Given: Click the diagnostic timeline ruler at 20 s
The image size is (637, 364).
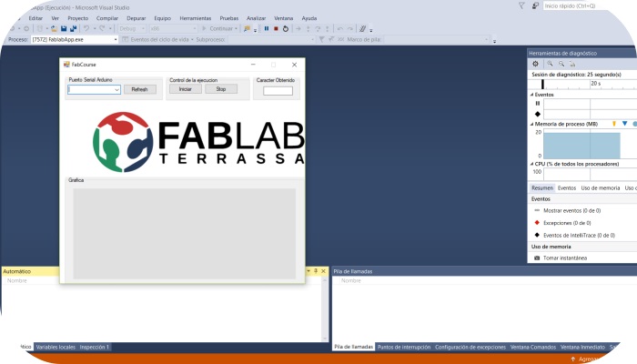Looking at the screenshot, I should coord(595,84).
